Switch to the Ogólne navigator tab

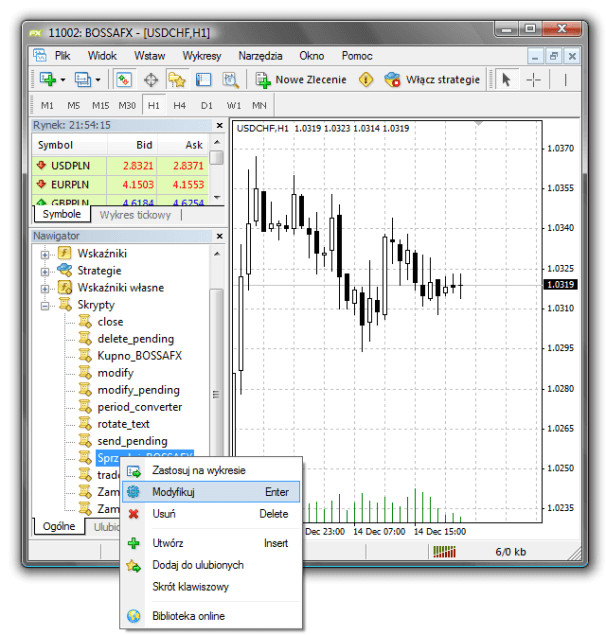tap(59, 526)
